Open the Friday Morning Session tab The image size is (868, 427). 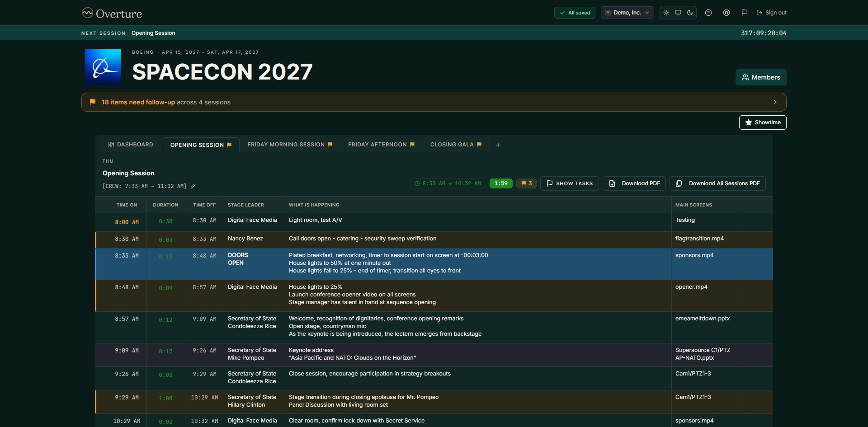290,145
